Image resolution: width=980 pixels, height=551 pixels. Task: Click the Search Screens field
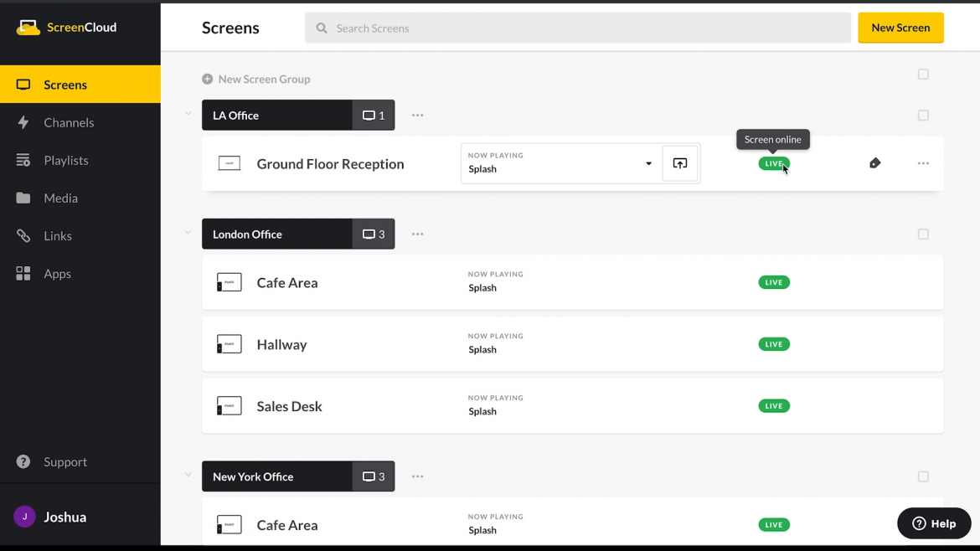tap(577, 28)
